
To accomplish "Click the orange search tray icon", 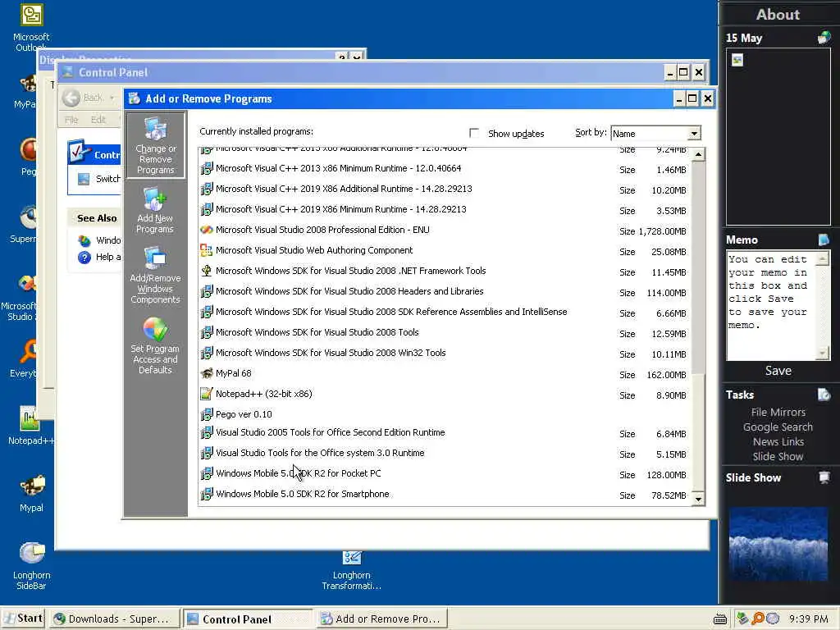I will click(x=757, y=619).
